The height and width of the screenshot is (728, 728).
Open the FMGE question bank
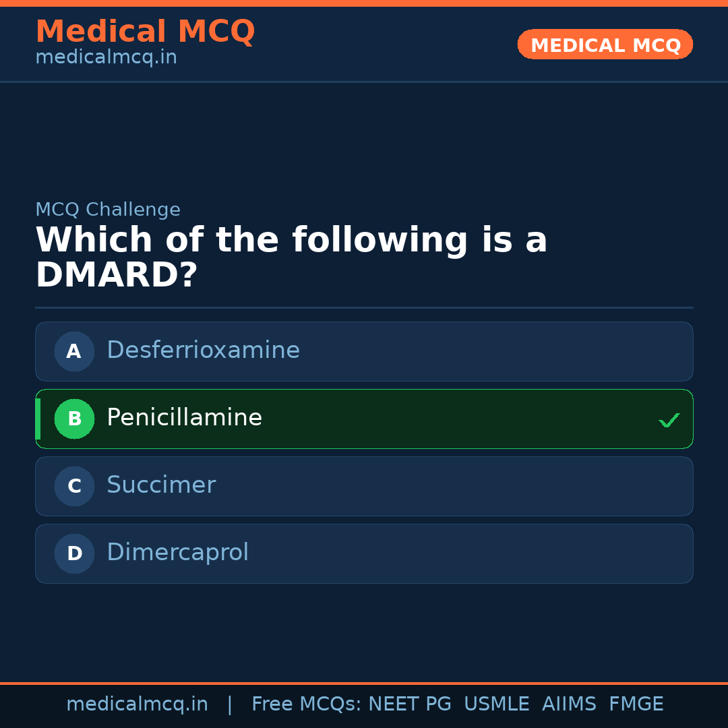636,703
